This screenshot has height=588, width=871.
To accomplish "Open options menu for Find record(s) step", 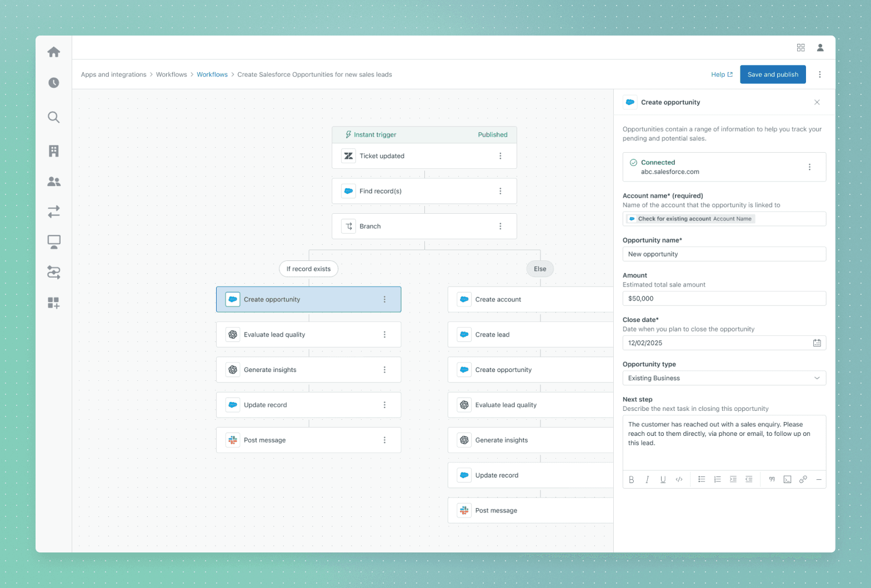I will pyautogui.click(x=500, y=191).
